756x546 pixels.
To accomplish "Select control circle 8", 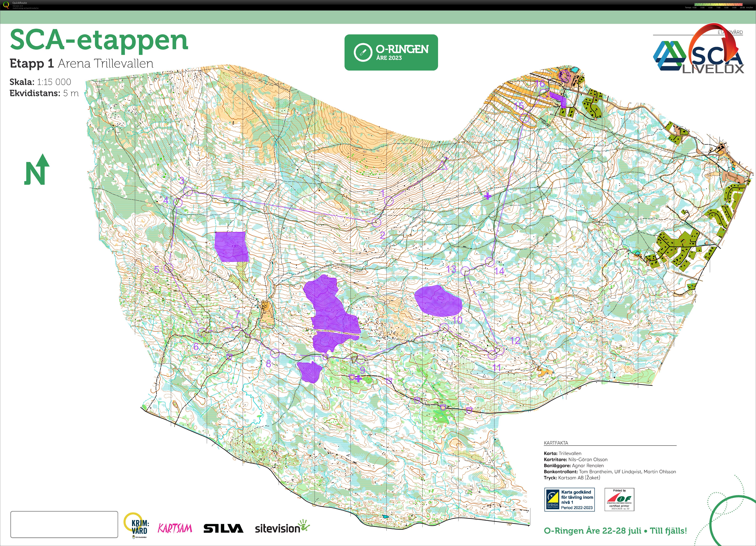I will [x=275, y=354].
